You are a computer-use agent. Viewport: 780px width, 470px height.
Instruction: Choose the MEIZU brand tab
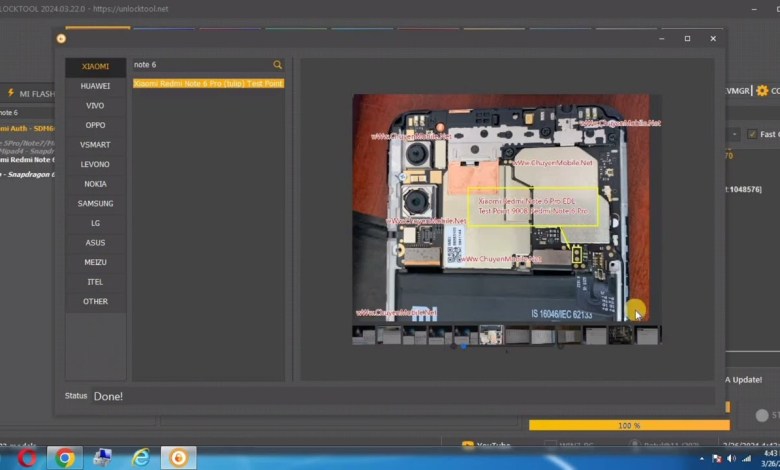click(96, 262)
